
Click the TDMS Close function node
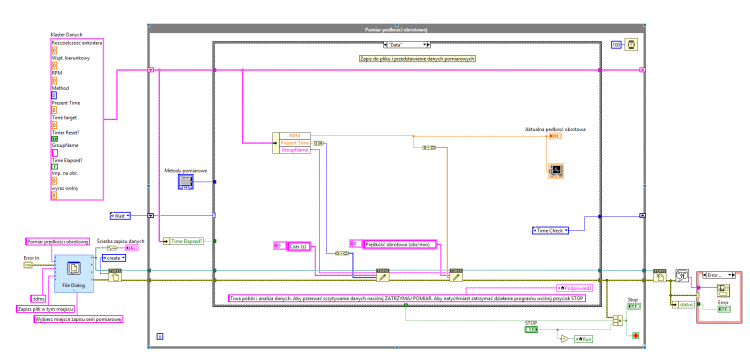(660, 275)
